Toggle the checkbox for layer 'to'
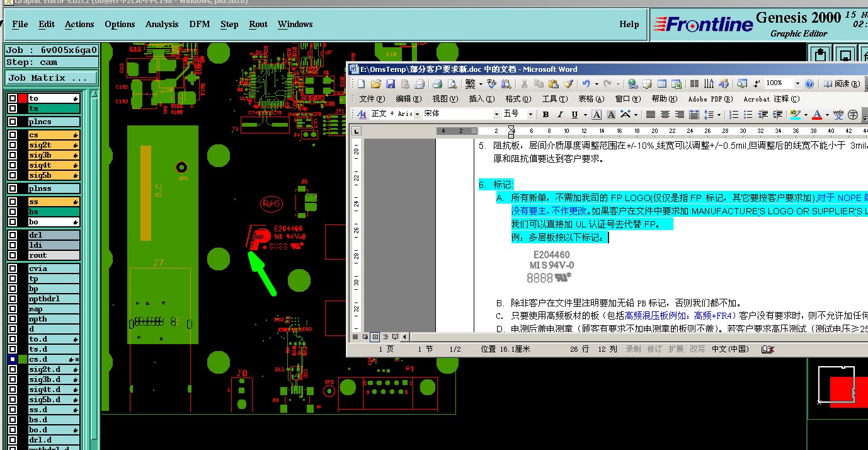This screenshot has height=450, width=868. tap(13, 98)
